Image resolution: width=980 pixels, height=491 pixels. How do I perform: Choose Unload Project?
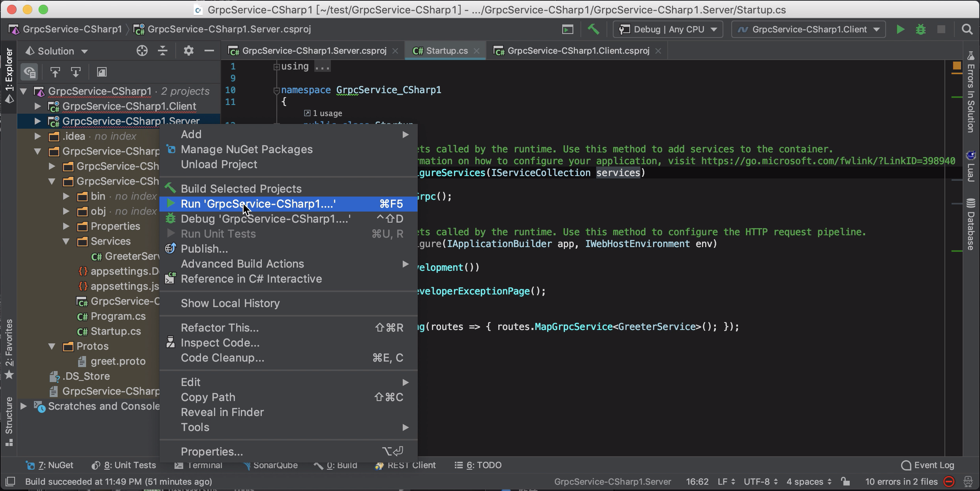[289, 164]
